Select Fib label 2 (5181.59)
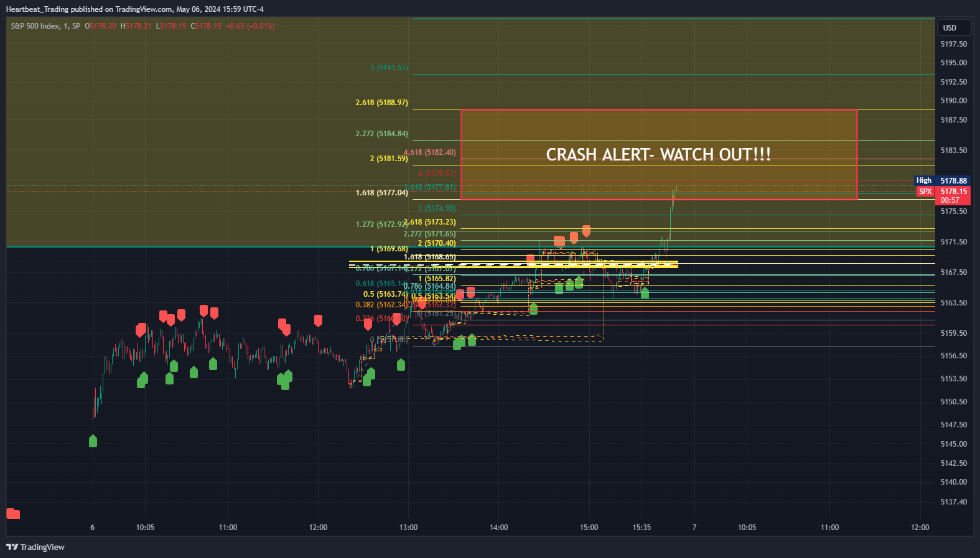Screen dimensions: 980x558 389,159
